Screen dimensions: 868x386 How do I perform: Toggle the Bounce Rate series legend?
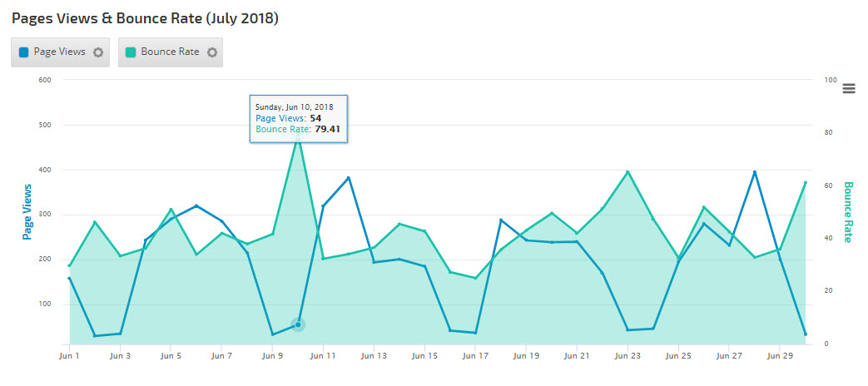(x=170, y=52)
